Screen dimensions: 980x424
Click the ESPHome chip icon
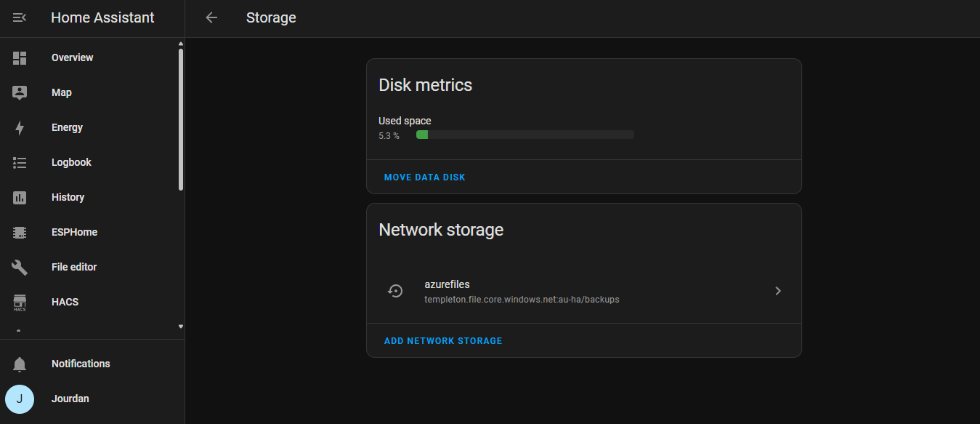point(20,232)
